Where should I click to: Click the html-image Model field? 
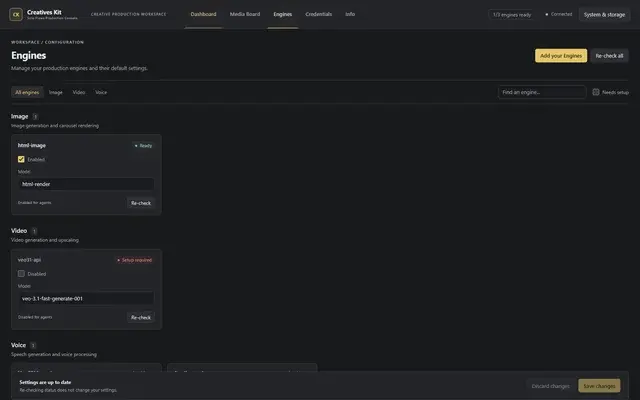pos(86,184)
